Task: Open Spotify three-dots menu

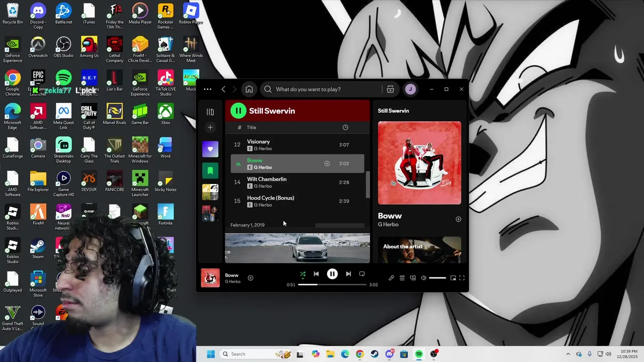Action: (x=207, y=89)
